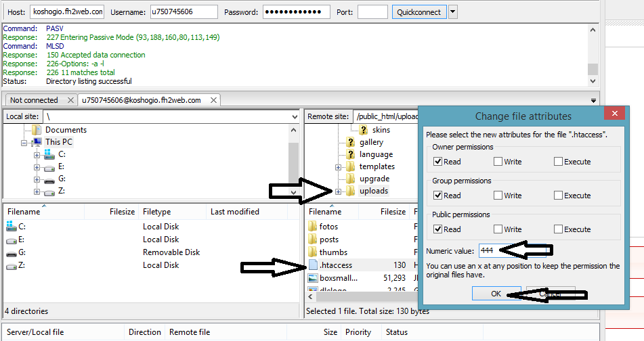Open the Quickconnect history dropdown arrow
The image size is (644, 341).
(452, 12)
